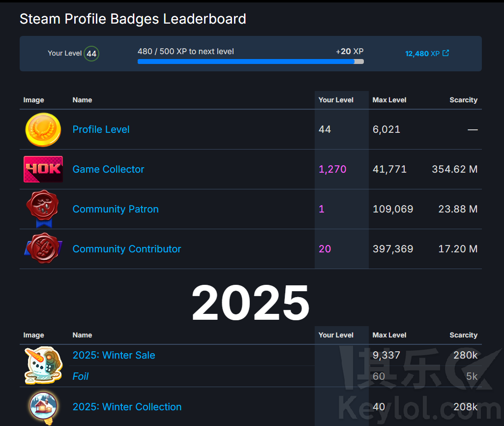
Task: Click the Community Contributor seal badge image
Action: pyautogui.click(x=43, y=249)
